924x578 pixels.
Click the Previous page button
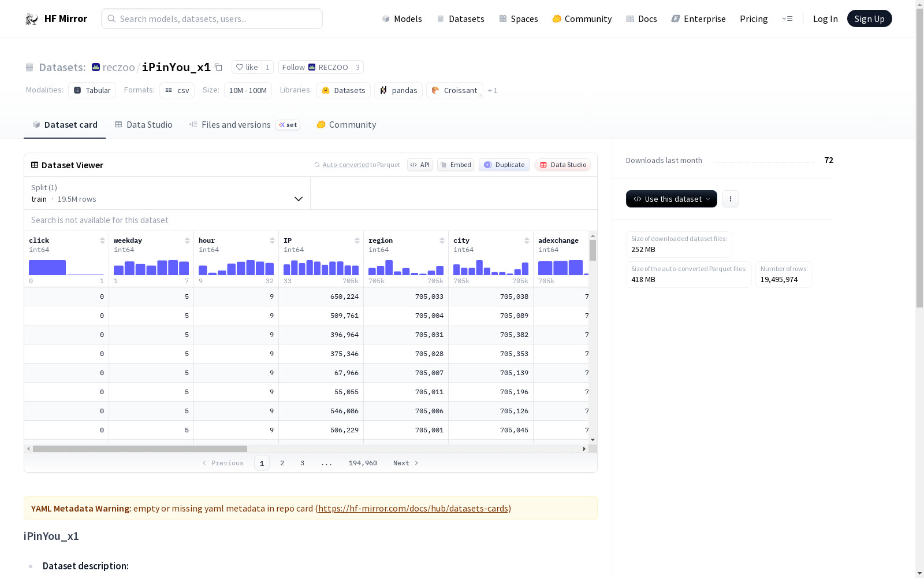pyautogui.click(x=223, y=463)
